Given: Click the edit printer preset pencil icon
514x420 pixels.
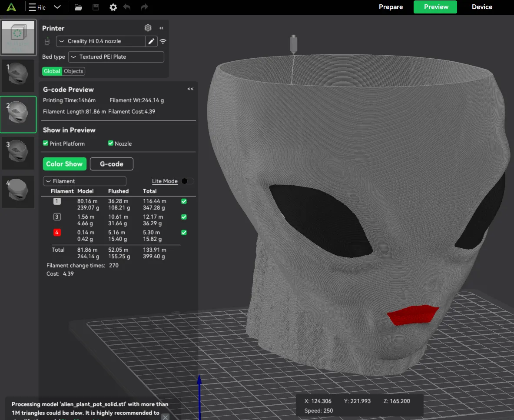Looking at the screenshot, I should [151, 41].
